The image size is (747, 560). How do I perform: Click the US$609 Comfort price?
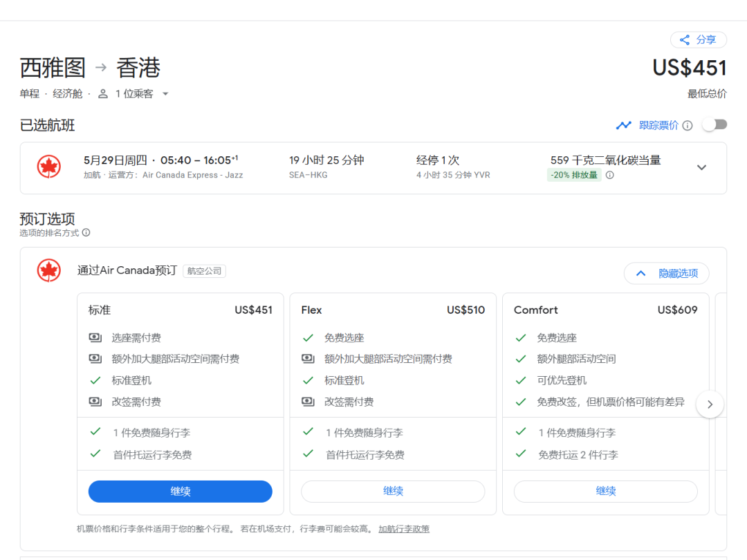(x=677, y=310)
